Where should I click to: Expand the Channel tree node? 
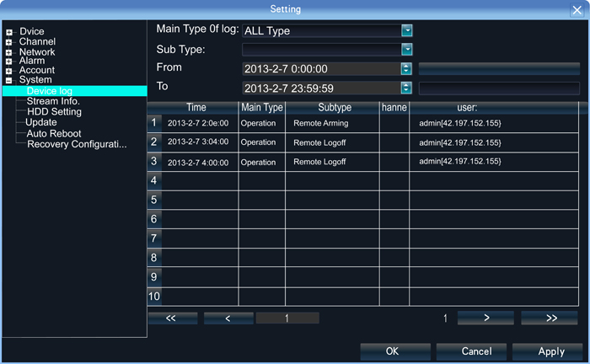pos(9,42)
